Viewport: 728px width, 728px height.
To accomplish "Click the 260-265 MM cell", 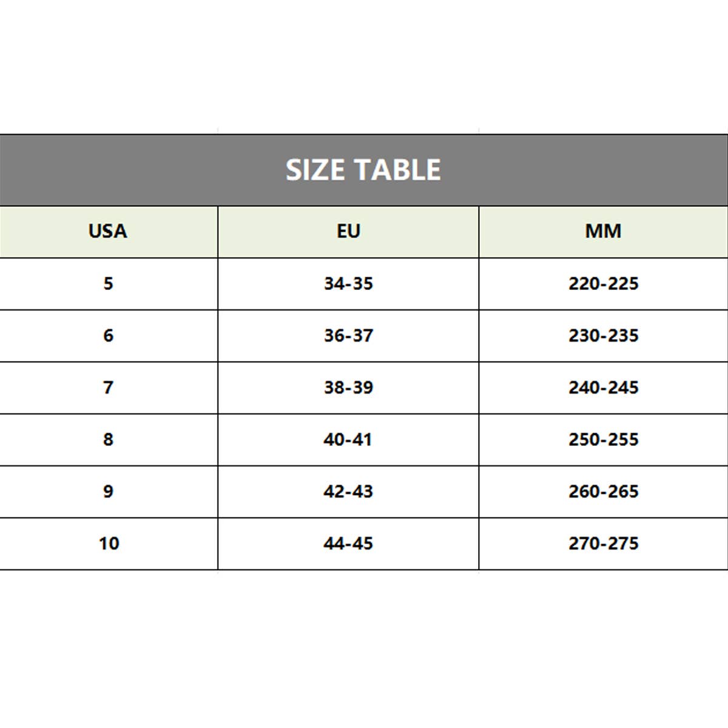I will [x=603, y=491].
